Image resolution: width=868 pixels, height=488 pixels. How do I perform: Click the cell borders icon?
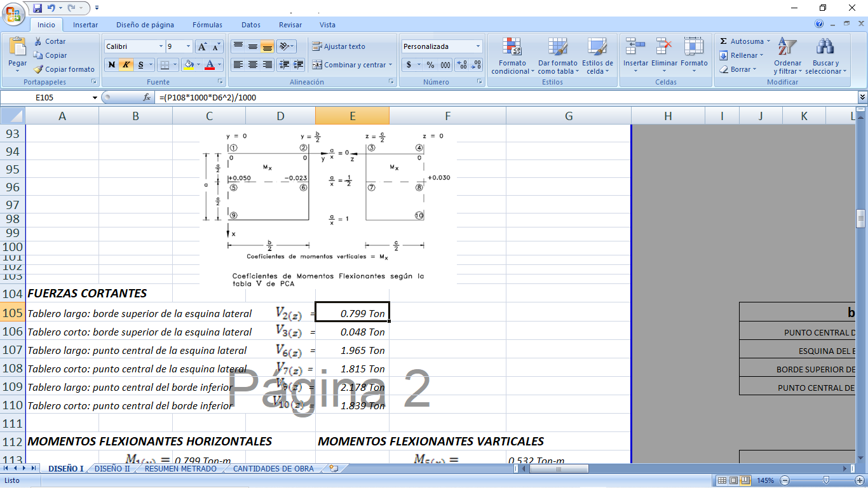(x=165, y=65)
